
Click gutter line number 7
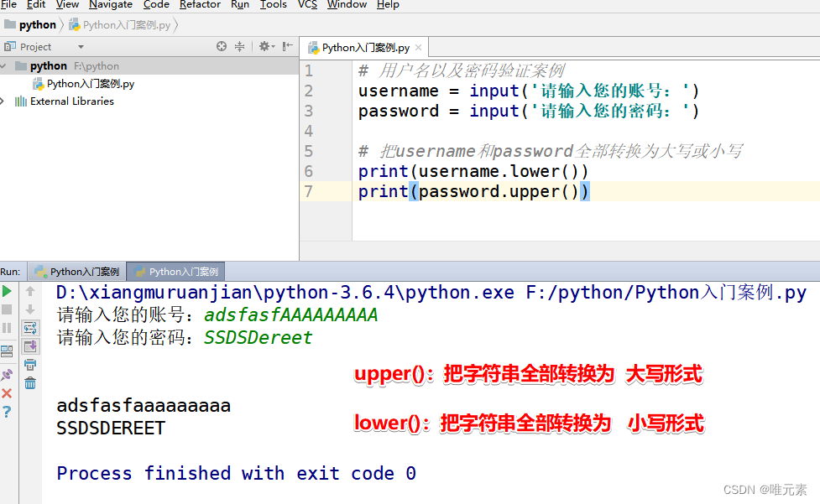pos(309,192)
